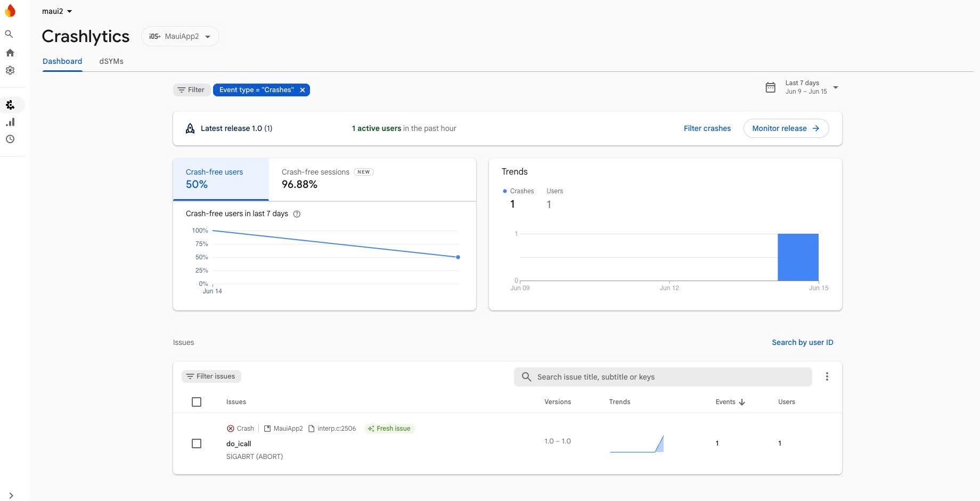Open the issues table three-dot menu
980x501 pixels.
tap(827, 376)
